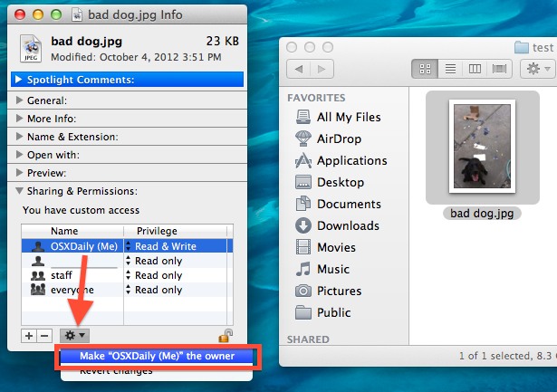Expand the General section

[19, 100]
